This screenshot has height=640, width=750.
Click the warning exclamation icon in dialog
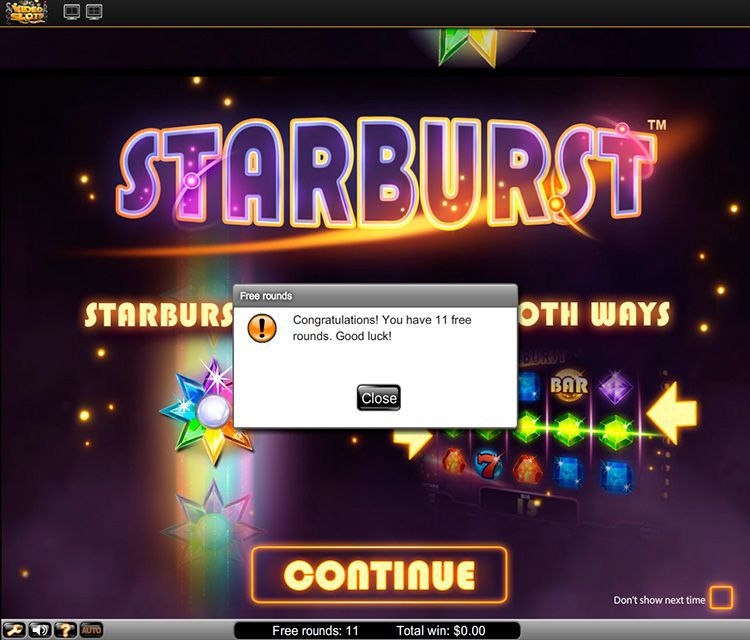click(262, 328)
